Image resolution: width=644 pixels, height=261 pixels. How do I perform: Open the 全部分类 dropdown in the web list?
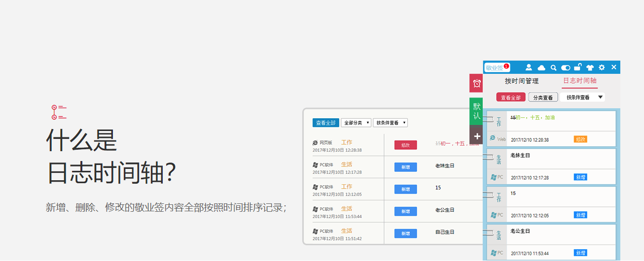[x=356, y=123]
